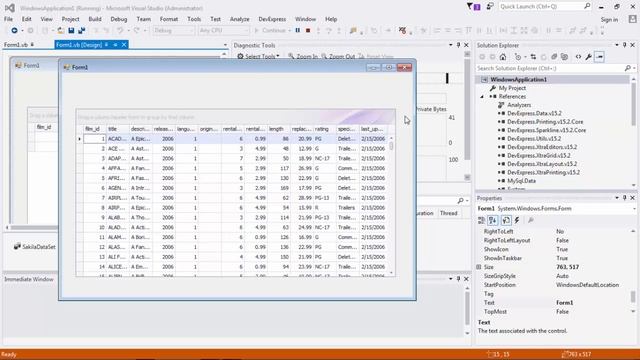Viewport: 640px width, 360px height.
Task: Stop debugging with red stop button
Action: (x=308, y=31)
